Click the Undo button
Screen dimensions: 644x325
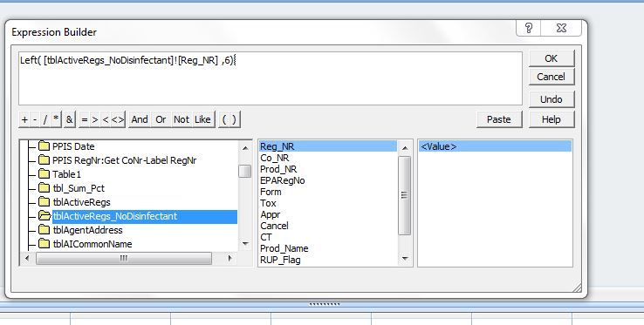(552, 99)
